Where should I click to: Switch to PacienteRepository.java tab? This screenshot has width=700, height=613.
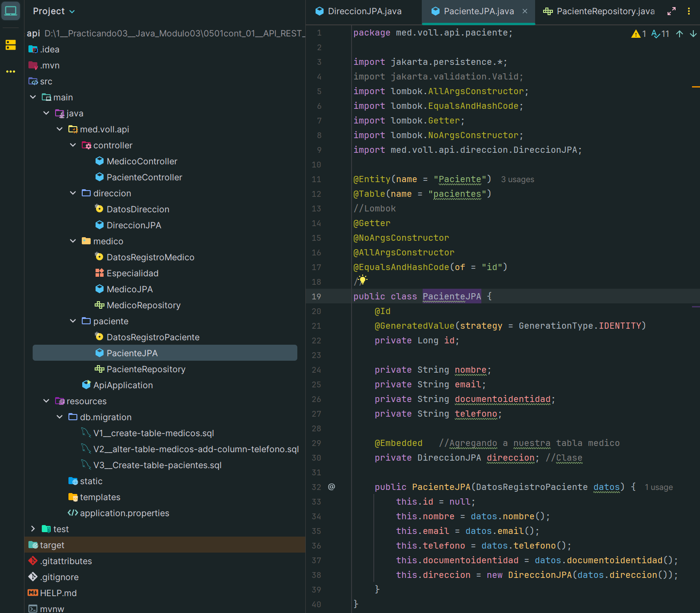pos(599,11)
